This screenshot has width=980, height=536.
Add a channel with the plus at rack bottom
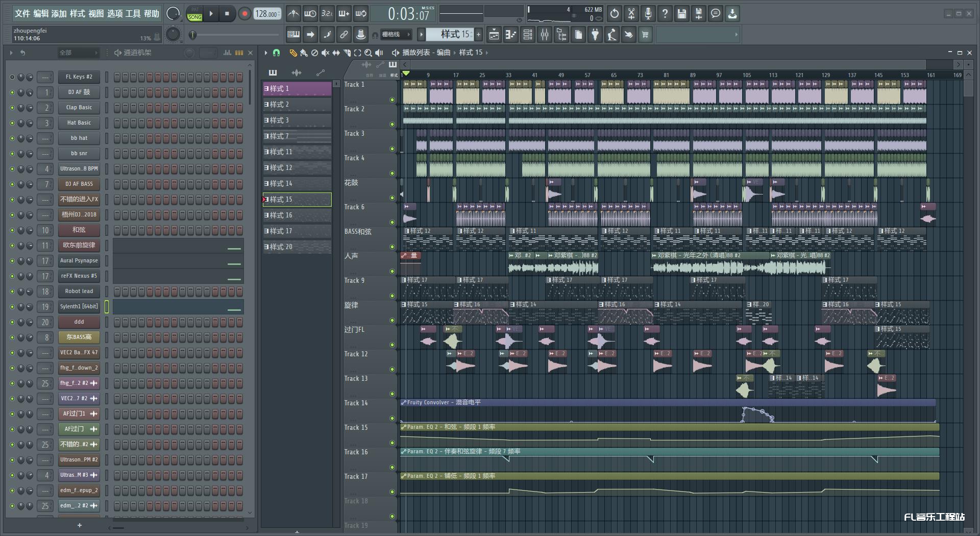pyautogui.click(x=79, y=525)
